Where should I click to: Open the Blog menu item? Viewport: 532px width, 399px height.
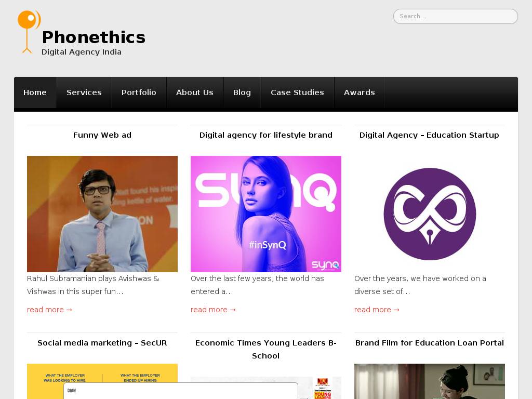242,92
